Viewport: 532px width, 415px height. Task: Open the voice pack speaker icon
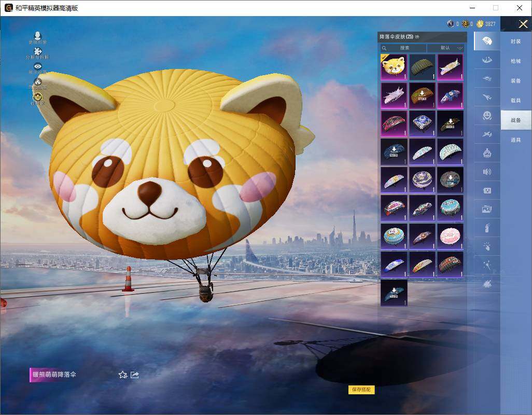point(487,172)
